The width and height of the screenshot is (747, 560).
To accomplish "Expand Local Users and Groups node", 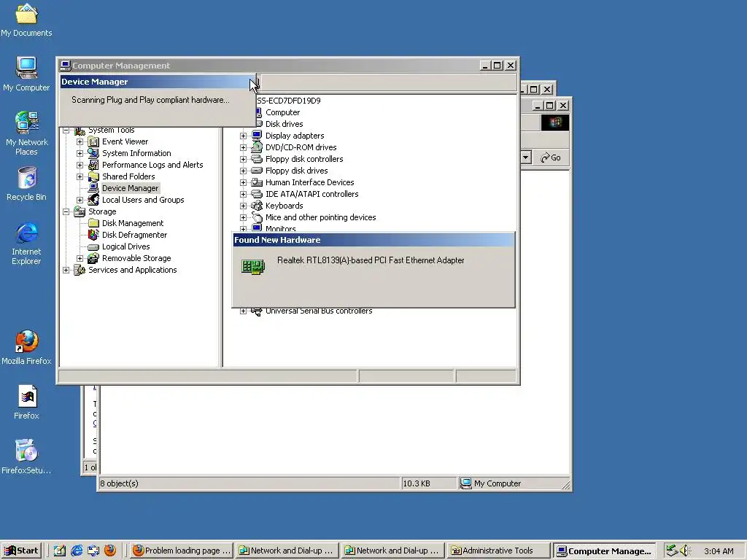I will 80,200.
